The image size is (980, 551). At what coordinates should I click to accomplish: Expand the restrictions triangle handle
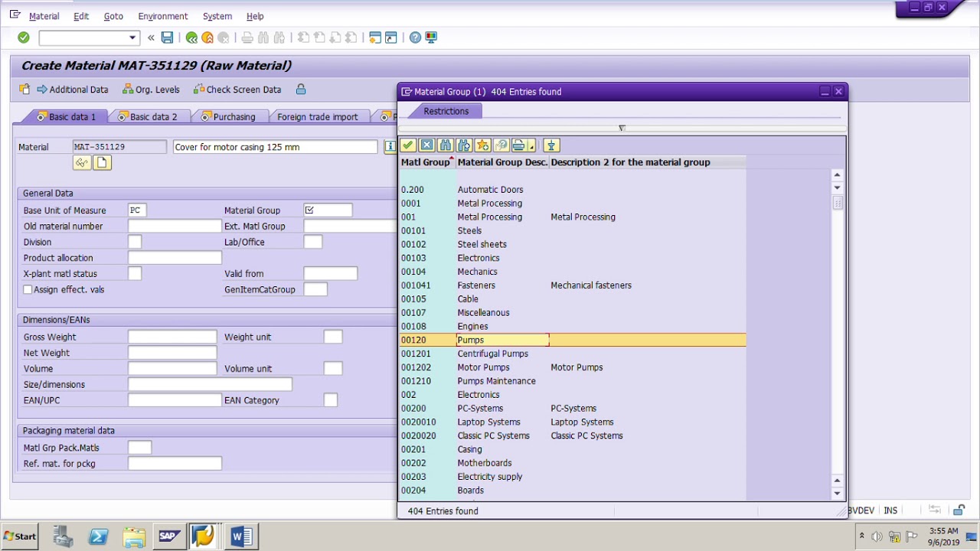622,128
